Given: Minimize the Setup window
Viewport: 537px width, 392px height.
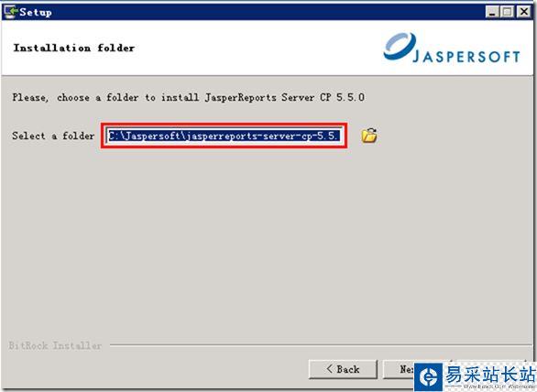Looking at the screenshot, I should tap(492, 12).
